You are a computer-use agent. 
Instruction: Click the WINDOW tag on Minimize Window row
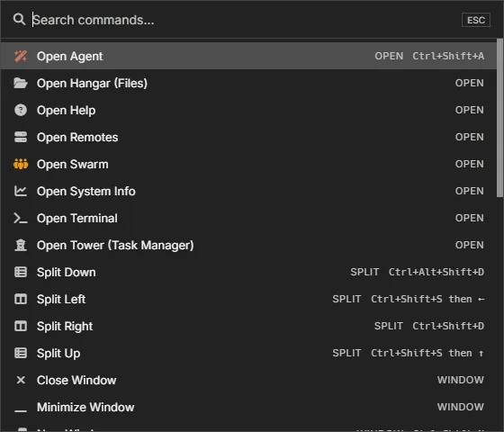coord(460,407)
